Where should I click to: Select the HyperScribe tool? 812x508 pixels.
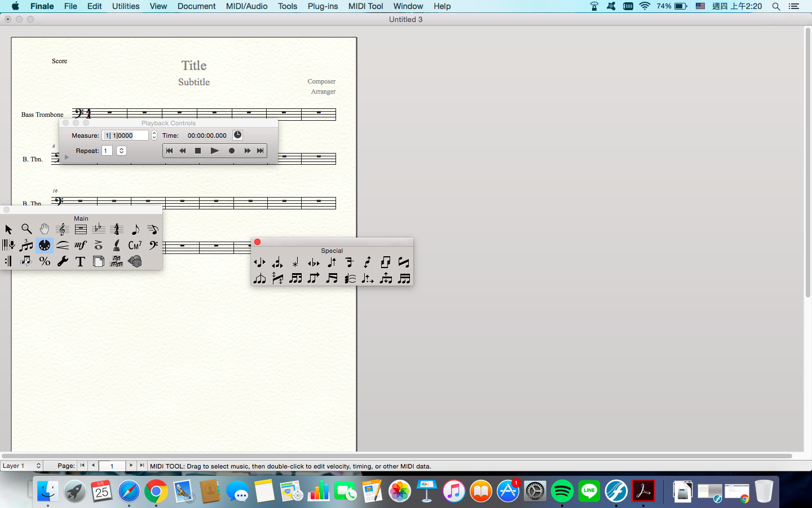tap(8, 245)
